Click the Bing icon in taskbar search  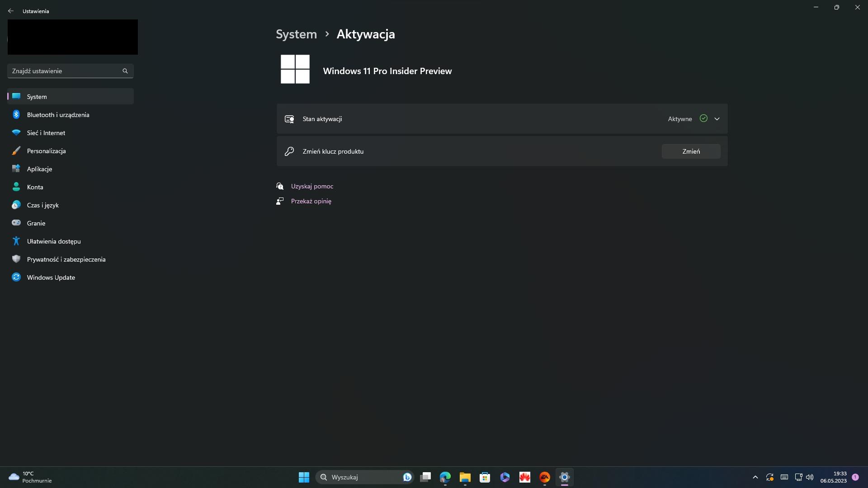[x=407, y=477]
